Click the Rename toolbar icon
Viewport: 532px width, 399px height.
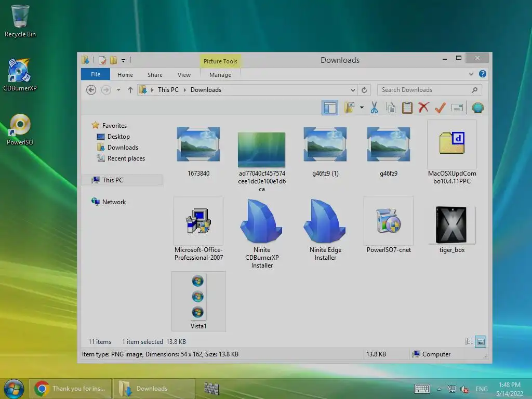click(x=457, y=108)
